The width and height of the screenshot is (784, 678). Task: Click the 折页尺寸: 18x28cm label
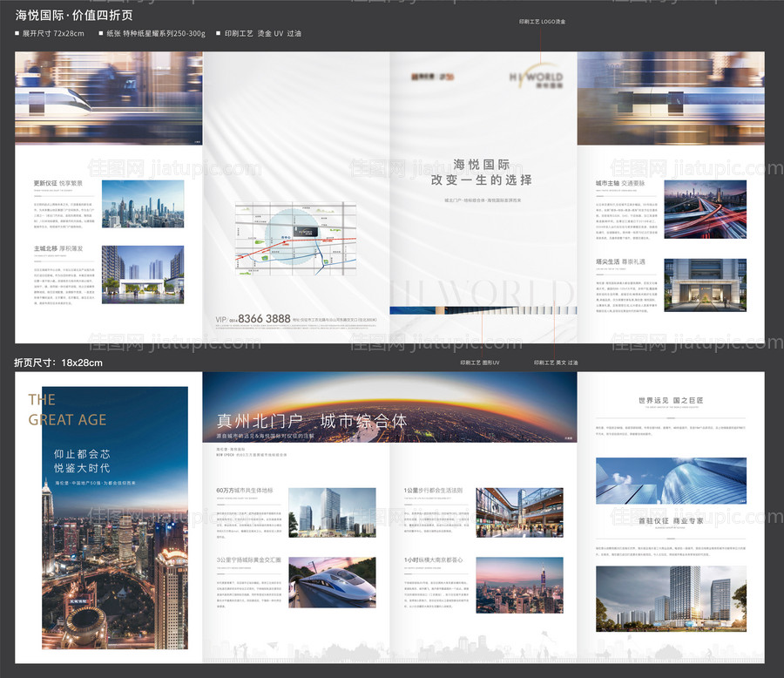coord(58,363)
